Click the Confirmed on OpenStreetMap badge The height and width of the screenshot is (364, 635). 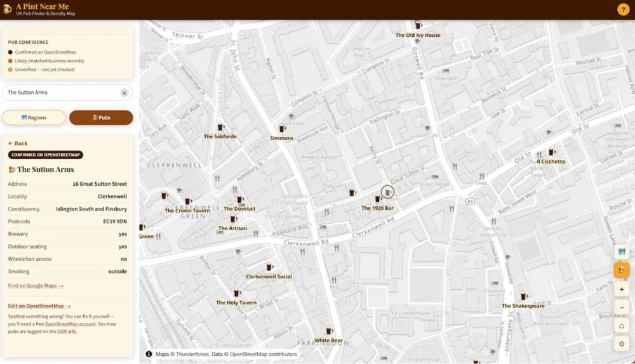[45, 155]
